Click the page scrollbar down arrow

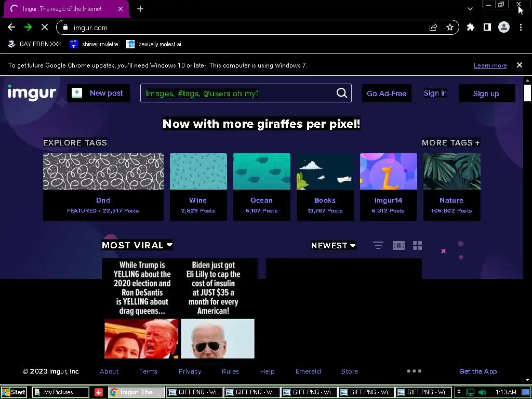(x=527, y=380)
